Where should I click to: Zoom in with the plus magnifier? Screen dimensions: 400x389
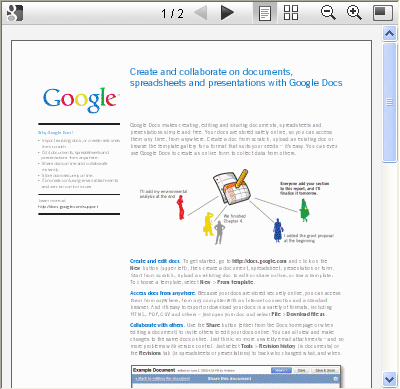coord(354,13)
